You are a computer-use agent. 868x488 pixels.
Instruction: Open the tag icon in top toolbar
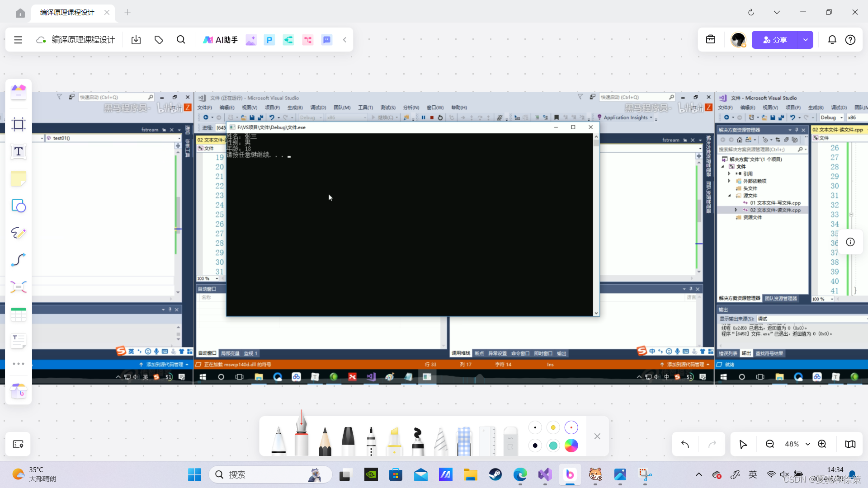159,40
